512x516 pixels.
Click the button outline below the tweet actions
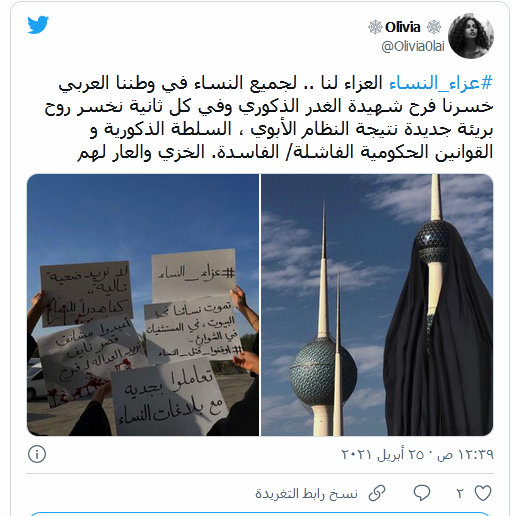pos(260,513)
